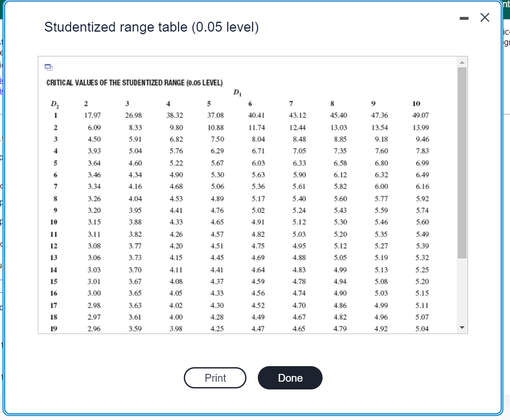Click the Print button
510x420 pixels.
tap(215, 378)
